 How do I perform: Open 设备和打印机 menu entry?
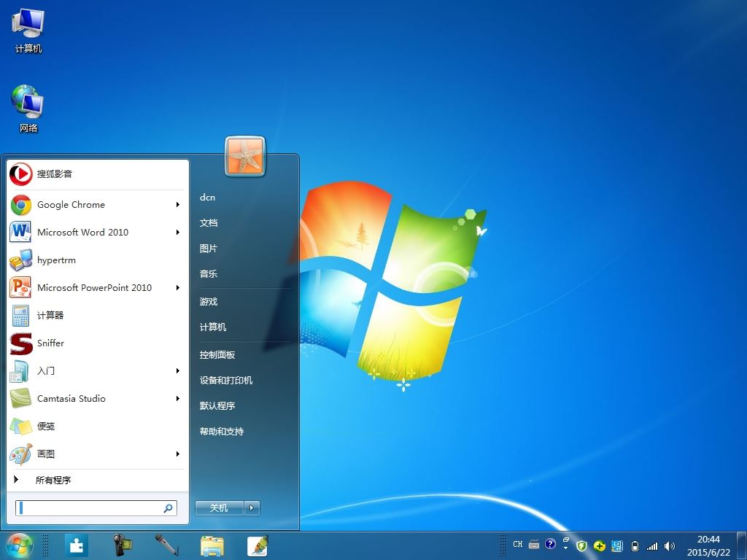click(x=226, y=381)
